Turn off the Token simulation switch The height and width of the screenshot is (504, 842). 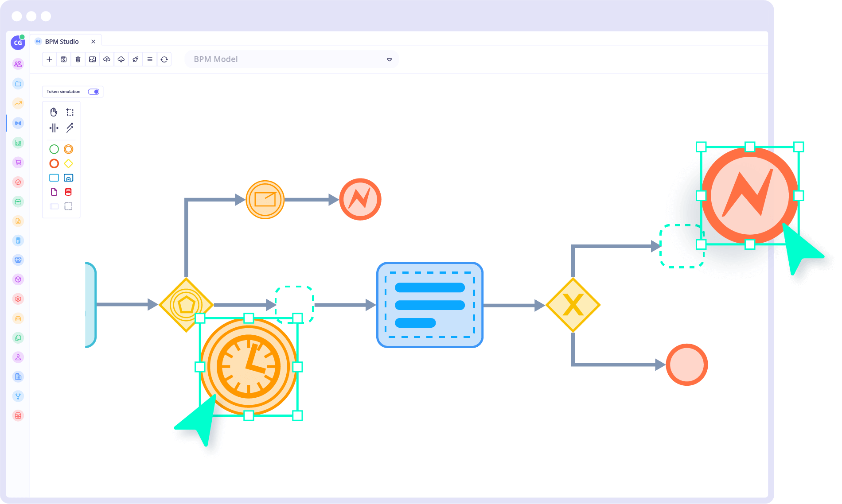point(94,92)
